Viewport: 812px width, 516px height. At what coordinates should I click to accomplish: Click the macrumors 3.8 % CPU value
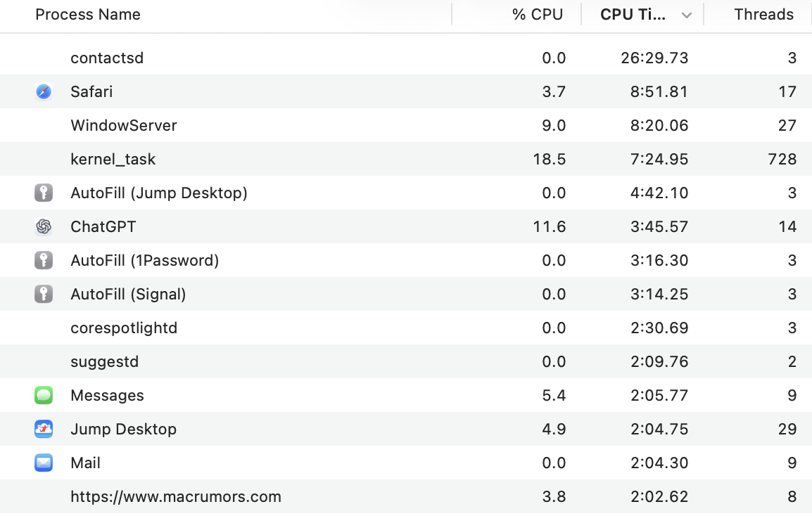pyautogui.click(x=554, y=496)
